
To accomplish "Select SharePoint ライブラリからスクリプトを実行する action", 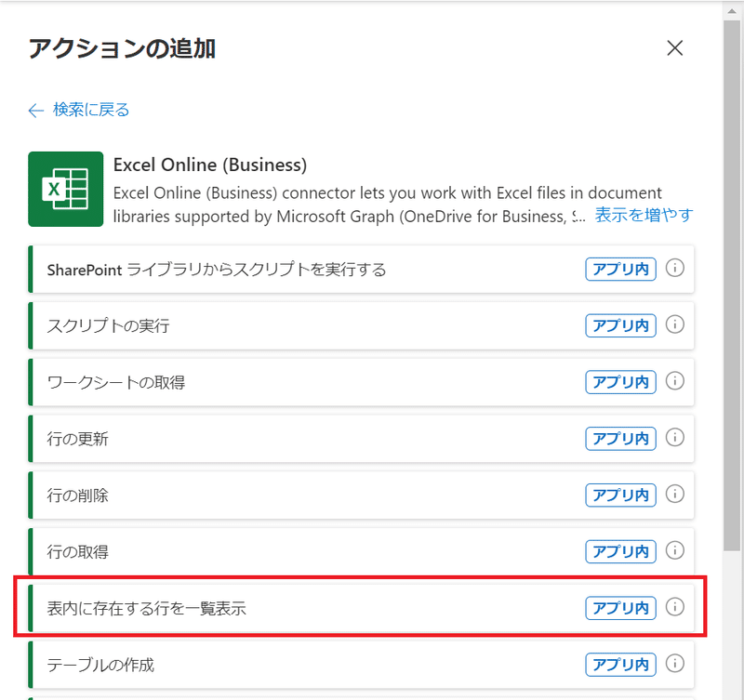I will coord(361,270).
